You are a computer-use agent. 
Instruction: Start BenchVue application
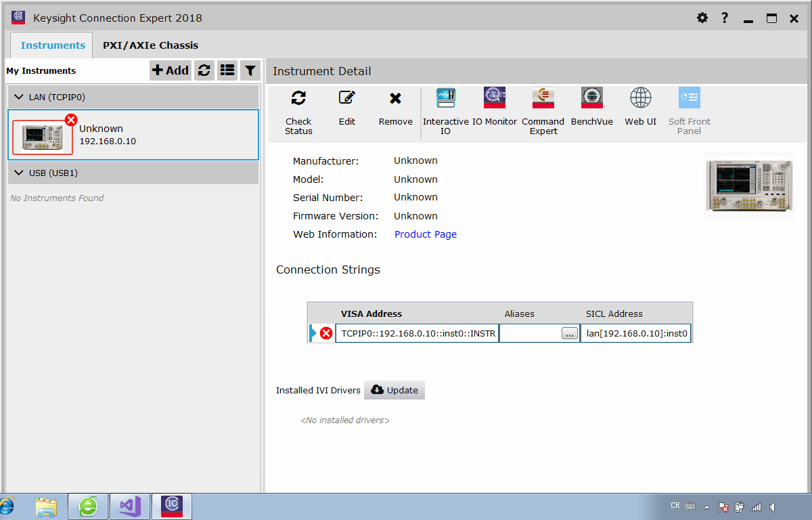[591, 97]
